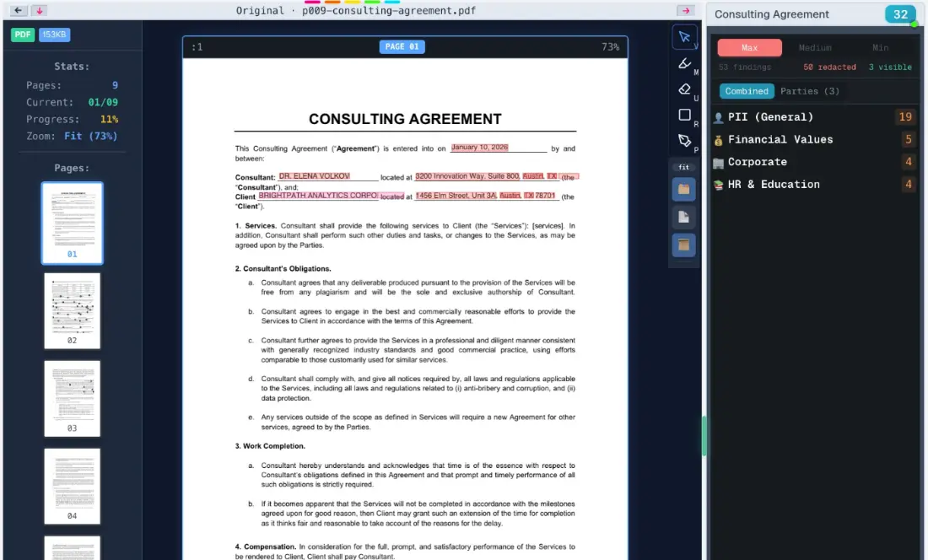
Task: Click the document page icon button
Action: coord(683,217)
